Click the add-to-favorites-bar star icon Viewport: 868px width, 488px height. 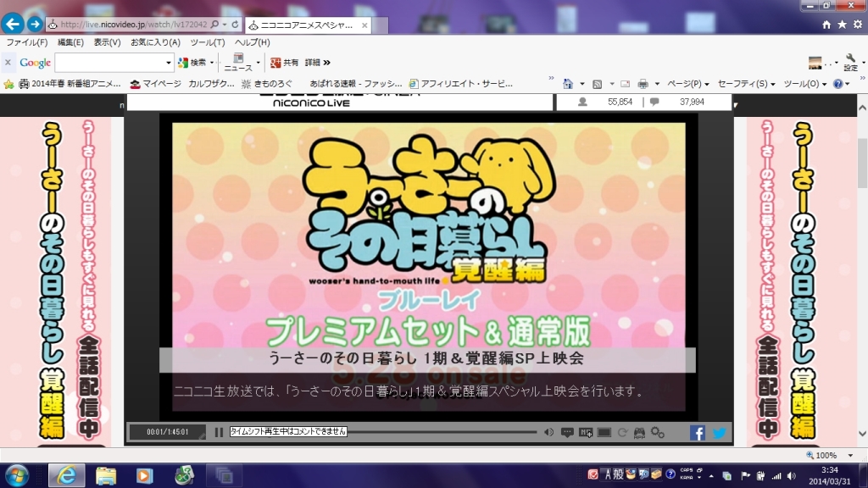click(8, 84)
